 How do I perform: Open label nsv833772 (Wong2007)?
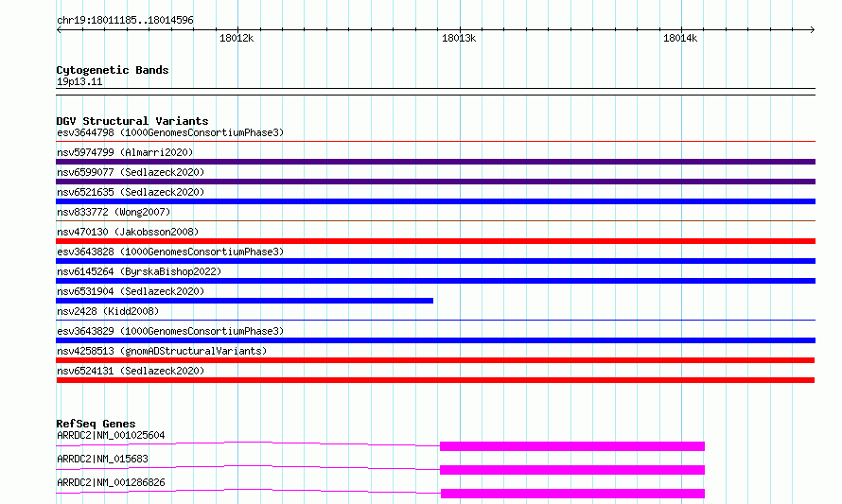click(114, 212)
